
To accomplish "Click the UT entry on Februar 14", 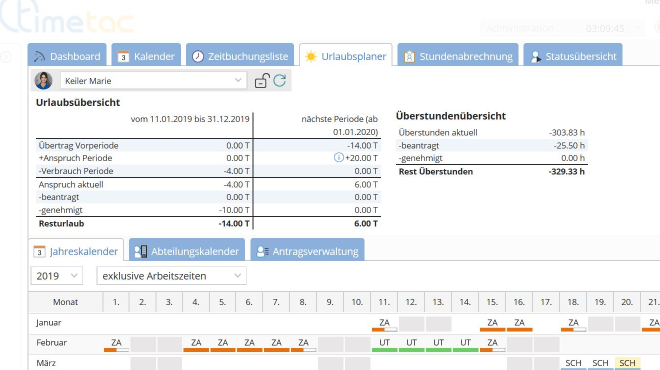I will pos(465,344).
